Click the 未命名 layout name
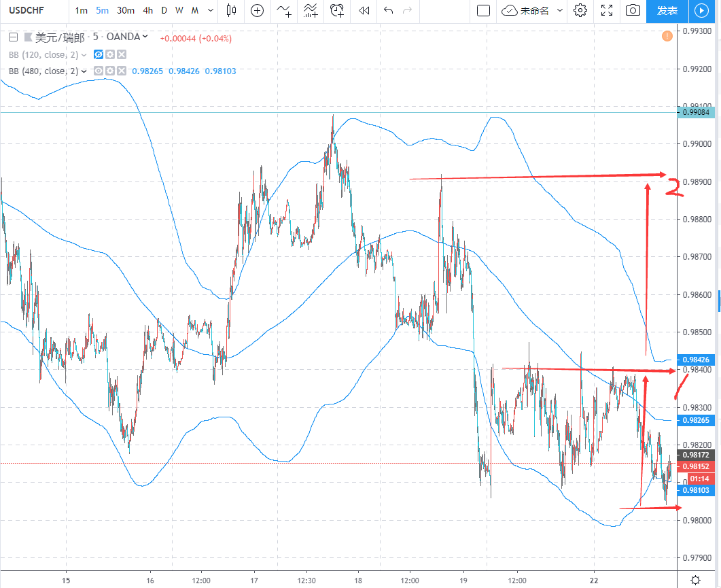Viewport: 721px width, 588px height. tap(534, 11)
